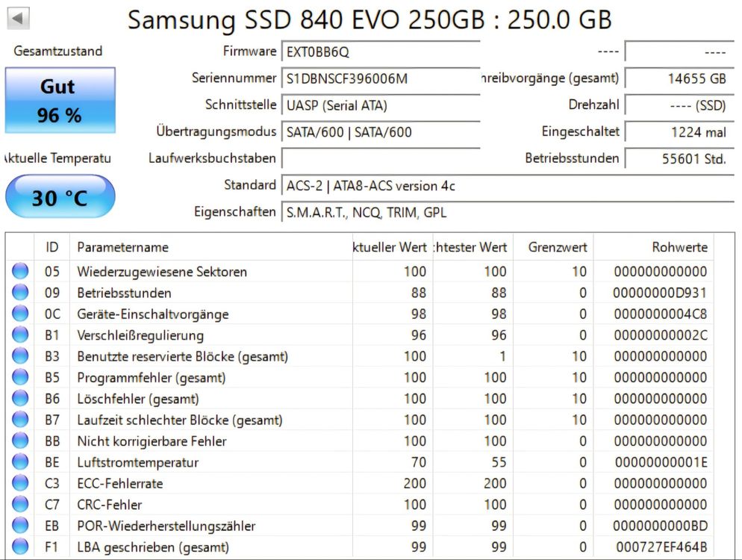
Task: Select the Laufzeit schlechter Blöcke (gesamt) name
Action: (x=180, y=420)
